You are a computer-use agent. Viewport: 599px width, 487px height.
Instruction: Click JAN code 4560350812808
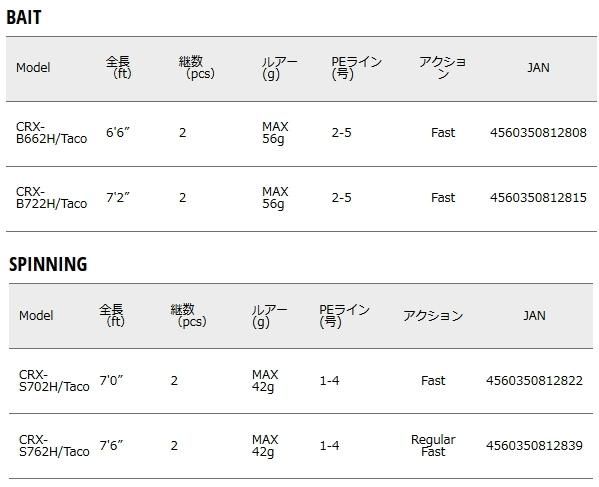538,133
